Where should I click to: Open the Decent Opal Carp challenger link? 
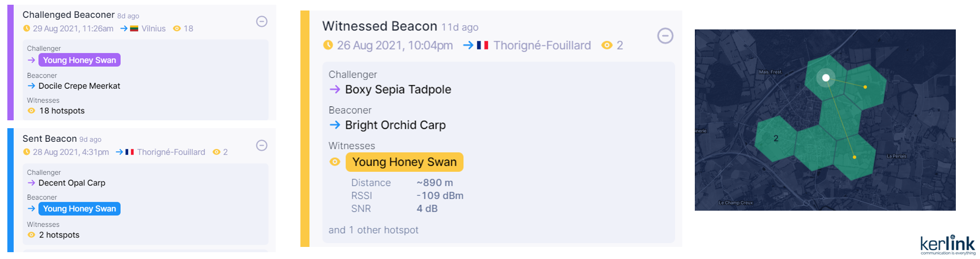pos(72,183)
